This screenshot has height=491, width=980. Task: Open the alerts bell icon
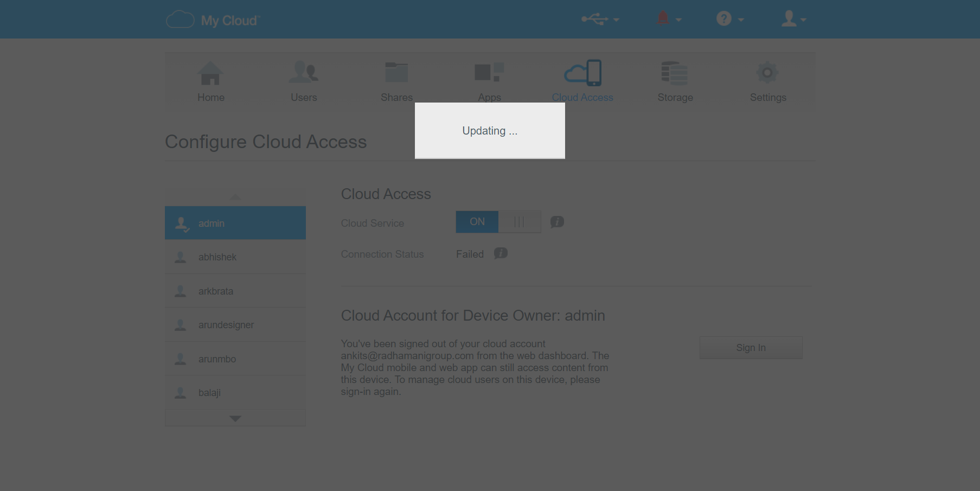pos(663,18)
